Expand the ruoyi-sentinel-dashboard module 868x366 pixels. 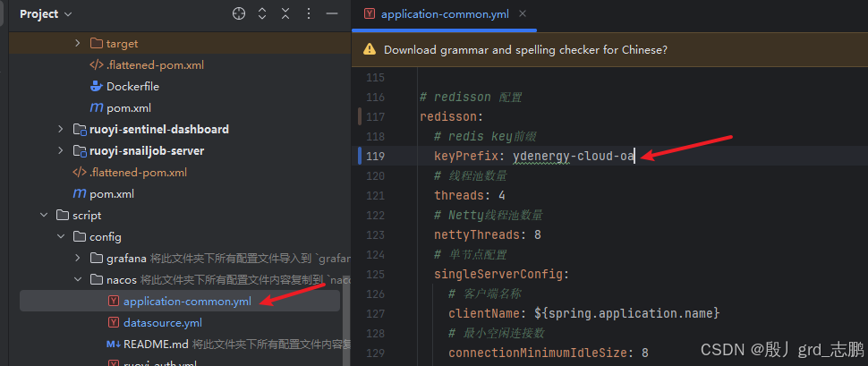(60, 130)
